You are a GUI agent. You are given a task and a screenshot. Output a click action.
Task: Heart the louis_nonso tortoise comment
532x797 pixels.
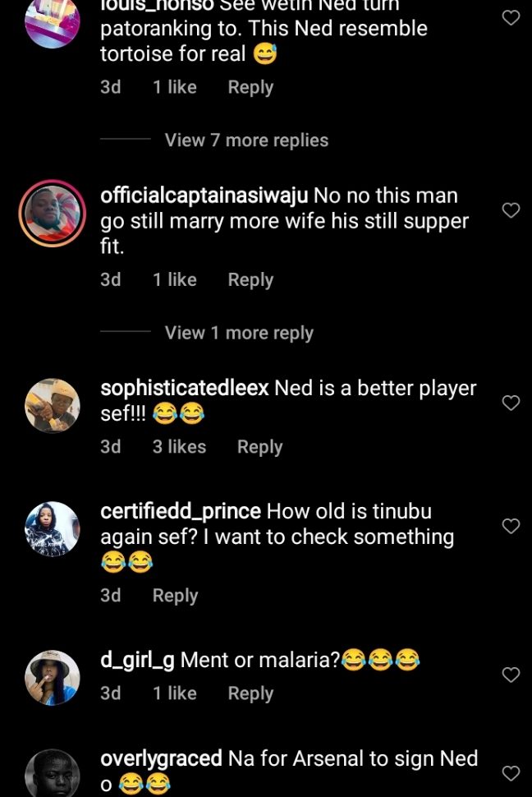[x=511, y=17]
